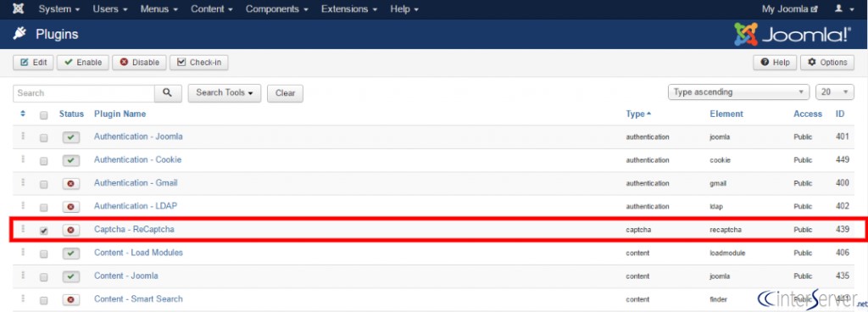Click the search magnifier icon button
Screen dimensions: 868x312
168,93
